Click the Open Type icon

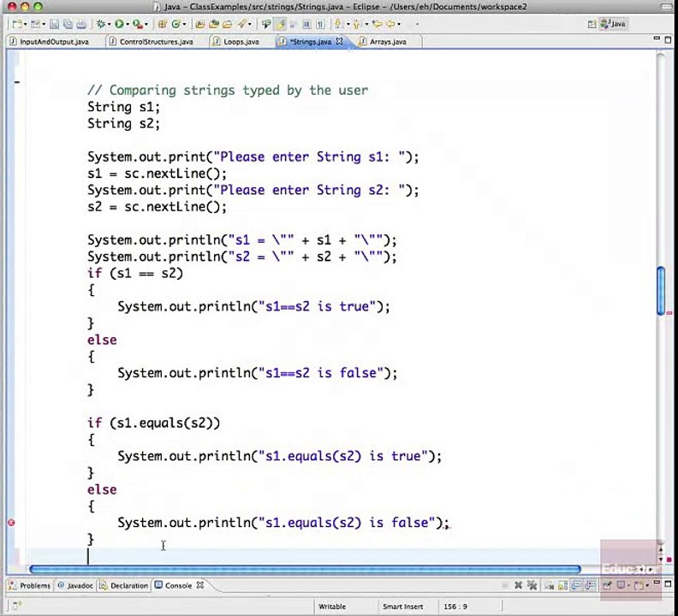pyautogui.click(x=199, y=24)
